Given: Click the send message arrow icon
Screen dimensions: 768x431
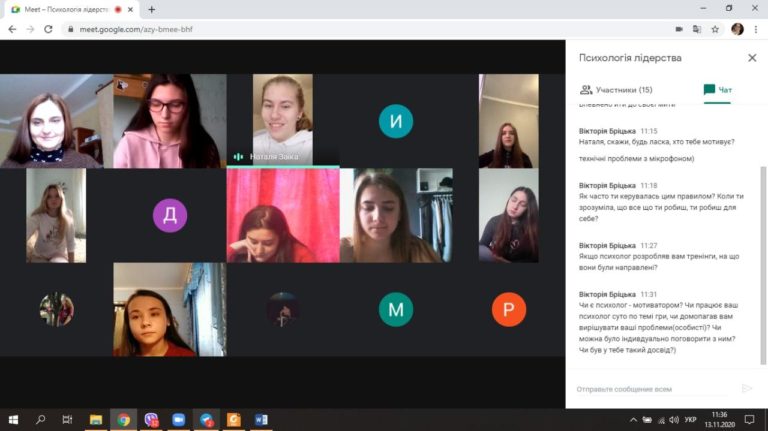Looking at the screenshot, I should pyautogui.click(x=746, y=388).
